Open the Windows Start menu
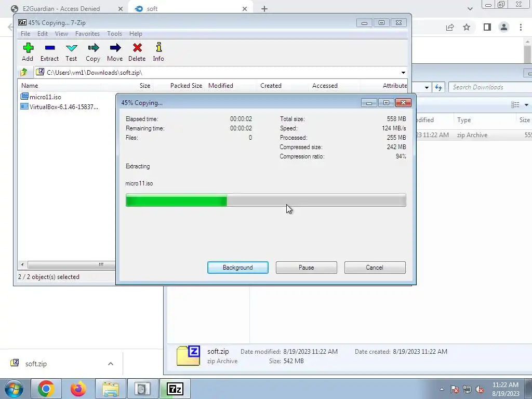Screen dimensions: 532x399 [x=14, y=389]
